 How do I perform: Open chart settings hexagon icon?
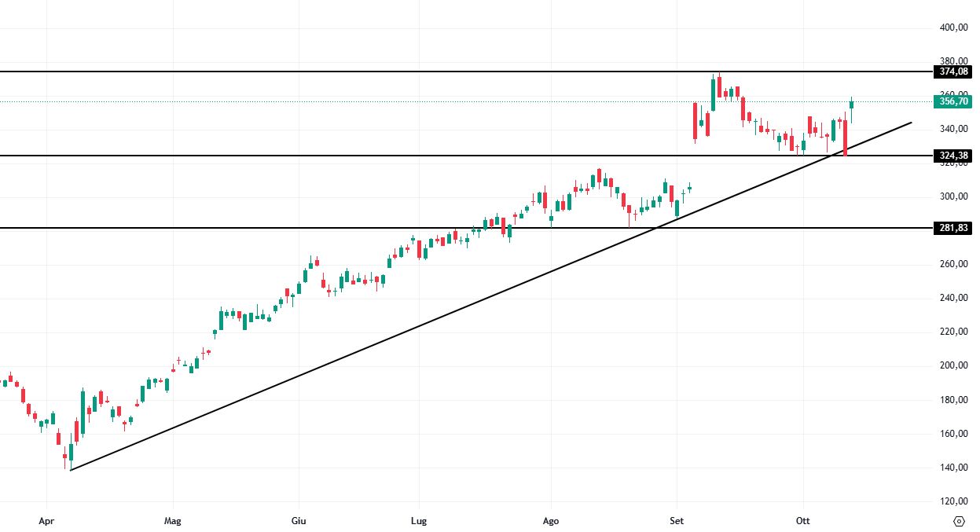[x=958, y=521]
